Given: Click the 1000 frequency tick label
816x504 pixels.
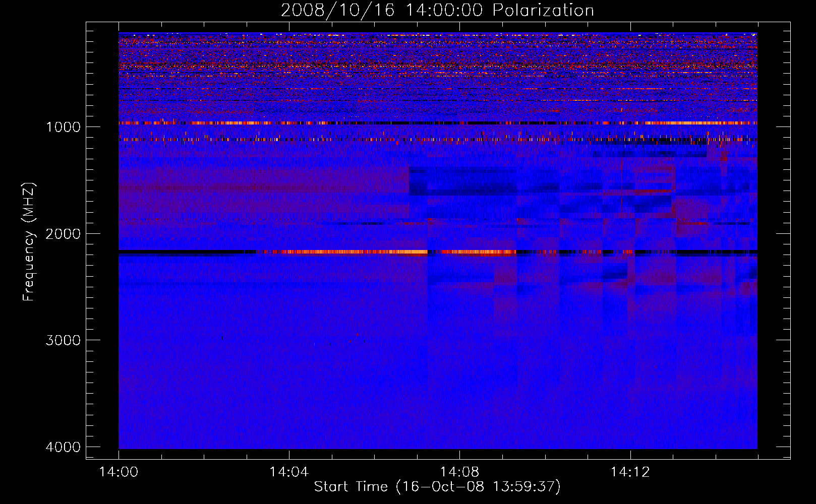Looking at the screenshot, I should (x=63, y=127).
